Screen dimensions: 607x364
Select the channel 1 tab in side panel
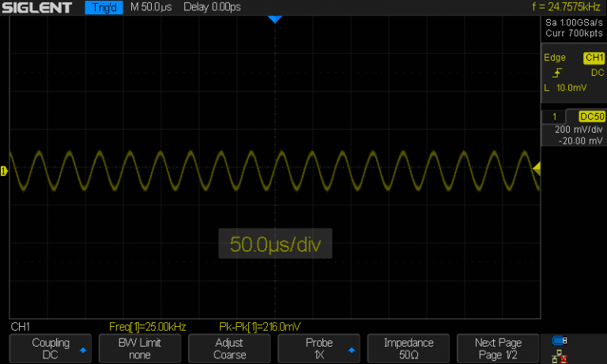[x=555, y=116]
